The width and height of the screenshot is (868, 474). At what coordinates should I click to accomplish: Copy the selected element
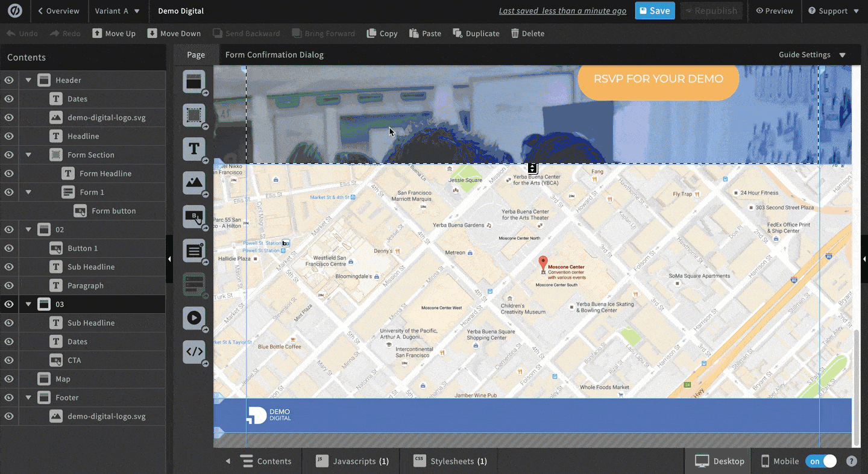click(382, 33)
